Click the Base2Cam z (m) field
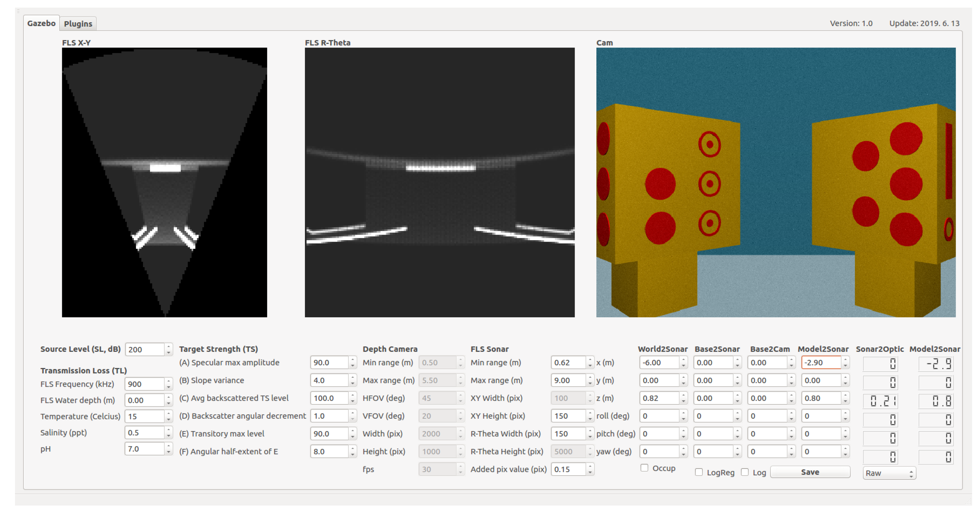Image resolution: width=980 pixels, height=512 pixels. (768, 398)
